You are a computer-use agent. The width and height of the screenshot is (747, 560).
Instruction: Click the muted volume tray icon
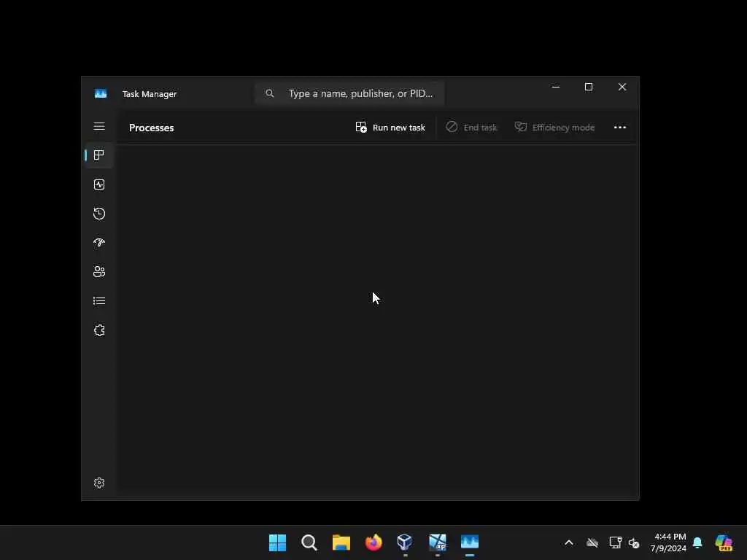pyautogui.click(x=634, y=542)
